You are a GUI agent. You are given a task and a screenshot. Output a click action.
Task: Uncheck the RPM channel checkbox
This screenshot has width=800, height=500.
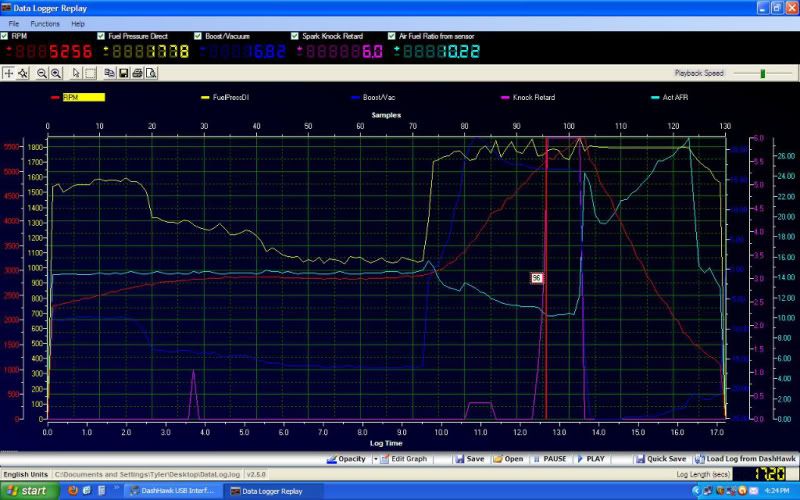(x=6, y=35)
